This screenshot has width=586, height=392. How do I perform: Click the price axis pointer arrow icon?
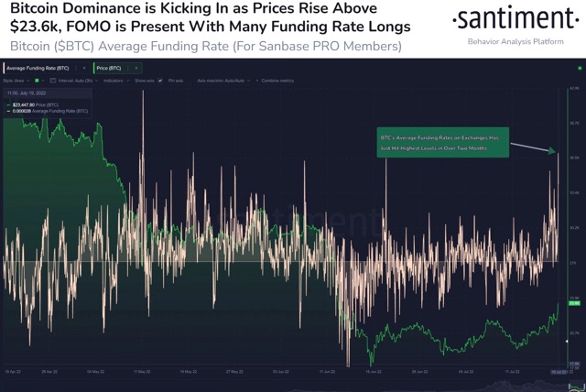point(567,342)
